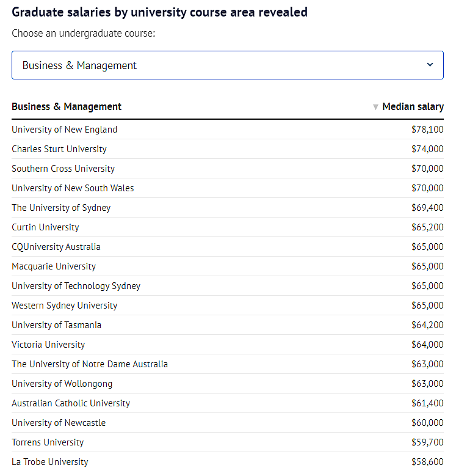The height and width of the screenshot is (476, 456).
Task: Click the $60,000 salary value
Action: click(x=427, y=423)
